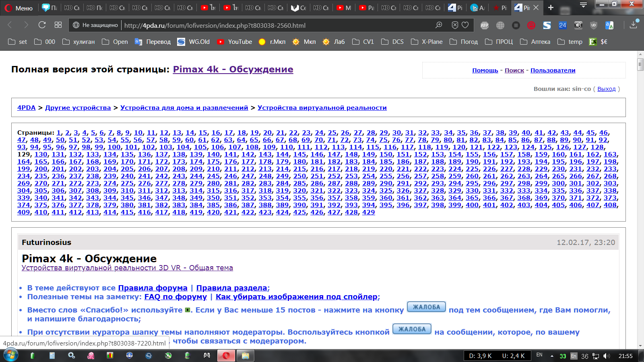Open the Windows Start button
644x362 pixels.
pos(10,356)
